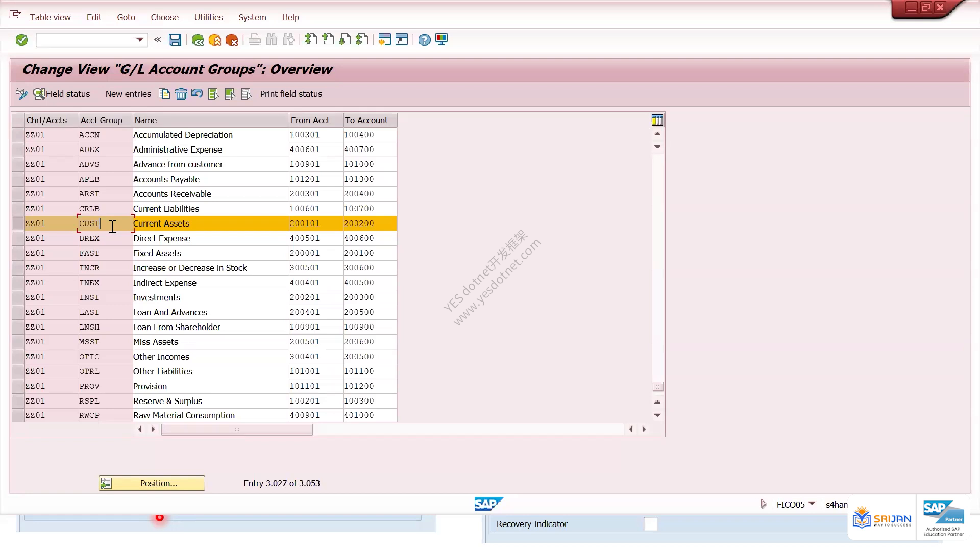Screen dimensions: 980x551
Task: Select row marker for Accounts Payable
Action: point(18,179)
